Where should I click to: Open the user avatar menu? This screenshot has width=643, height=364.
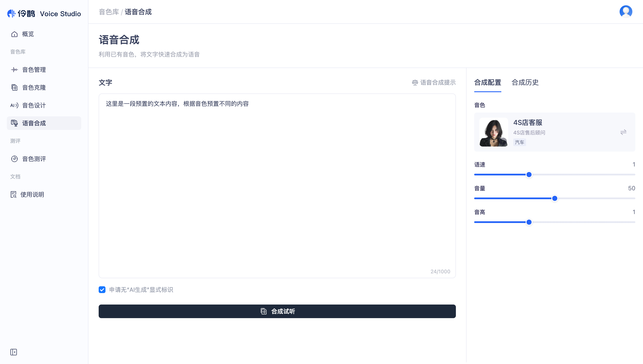tap(626, 12)
